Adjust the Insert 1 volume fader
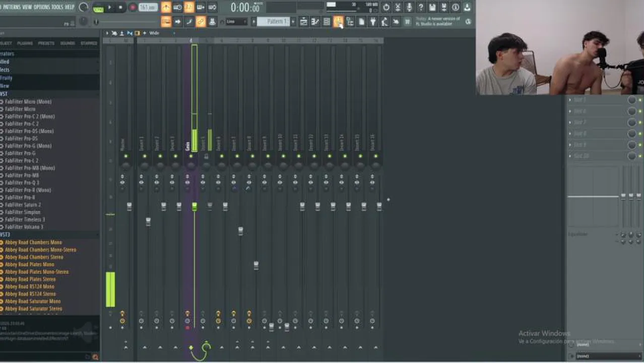 tap(148, 221)
